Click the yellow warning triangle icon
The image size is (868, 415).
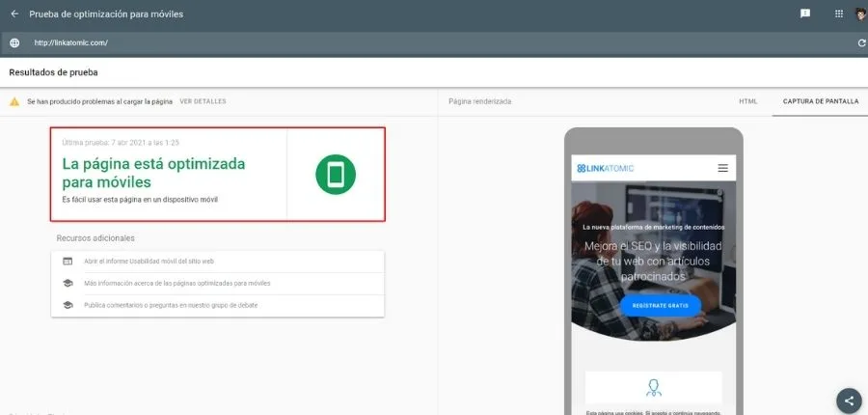point(14,101)
